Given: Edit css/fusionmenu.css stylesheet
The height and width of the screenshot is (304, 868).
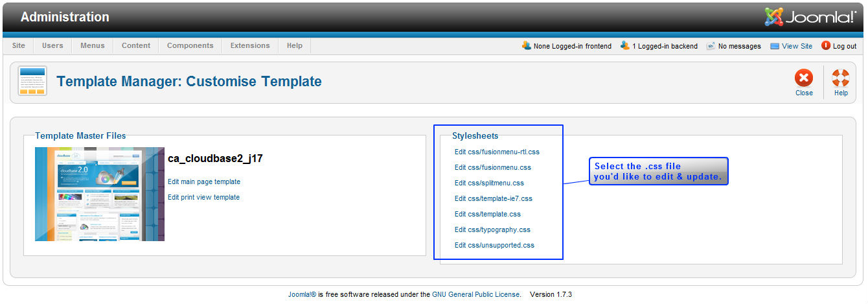Looking at the screenshot, I should pyautogui.click(x=493, y=167).
